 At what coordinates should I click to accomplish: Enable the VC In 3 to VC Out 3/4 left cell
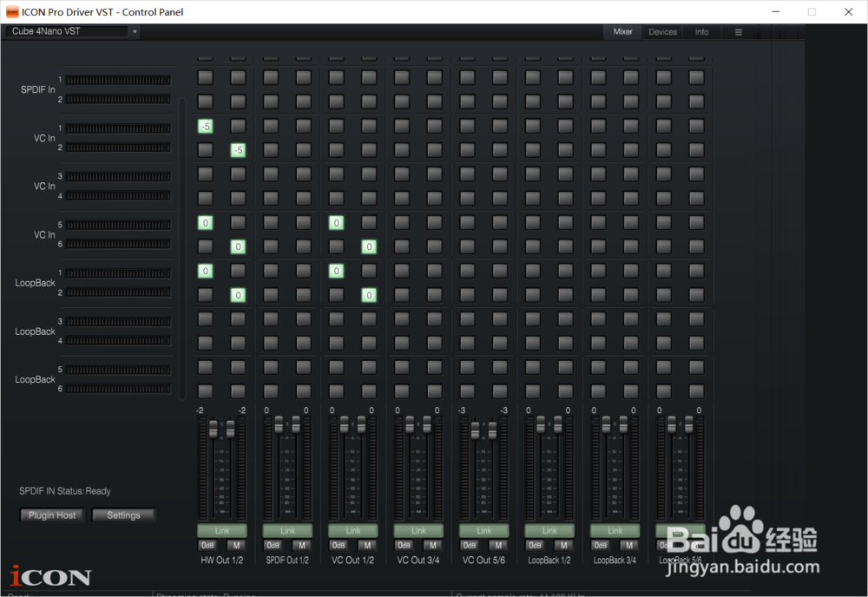coord(402,174)
